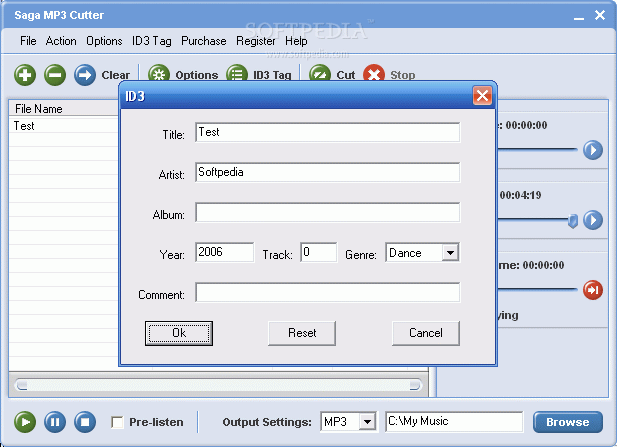617x447 pixels.
Task: Click the green minus remove file icon
Action: pos(55,75)
